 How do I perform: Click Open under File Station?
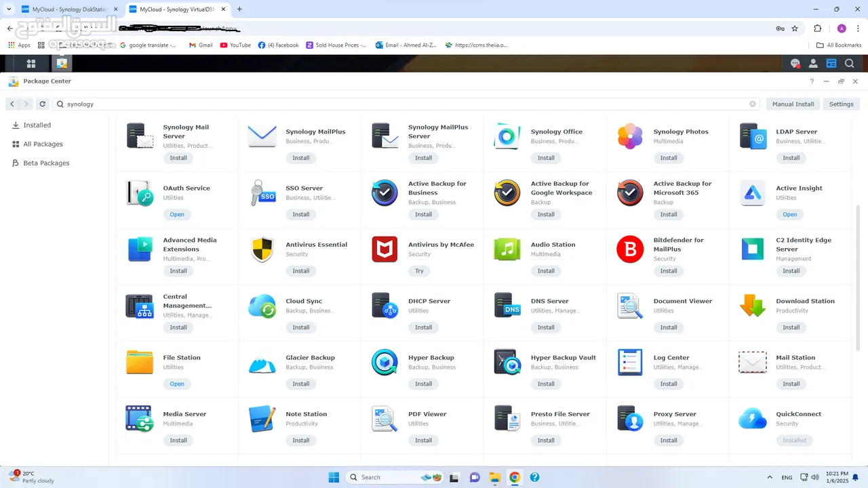177,384
